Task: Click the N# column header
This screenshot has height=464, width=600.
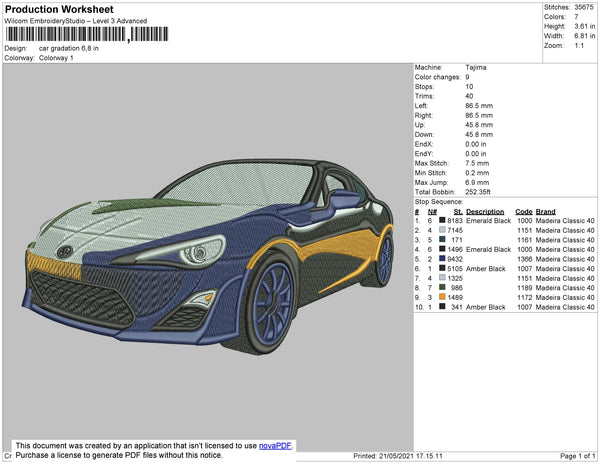Action: coord(432,212)
